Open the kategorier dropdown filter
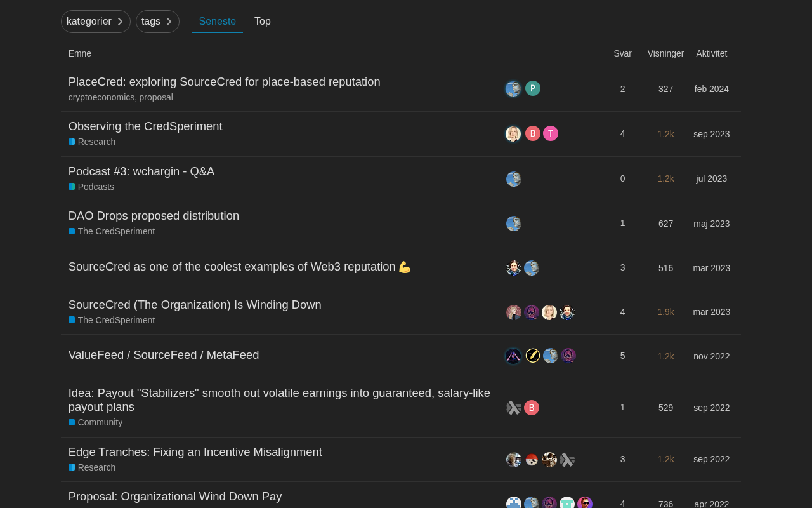This screenshot has width=812, height=508. pos(96,22)
